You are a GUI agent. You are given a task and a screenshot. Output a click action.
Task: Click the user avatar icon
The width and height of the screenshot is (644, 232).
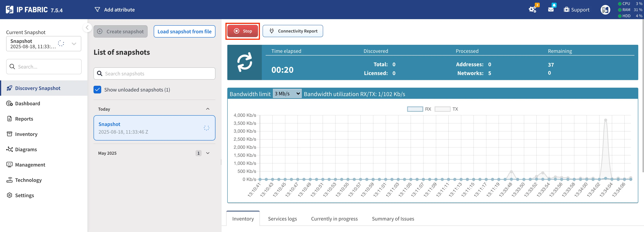point(605,10)
